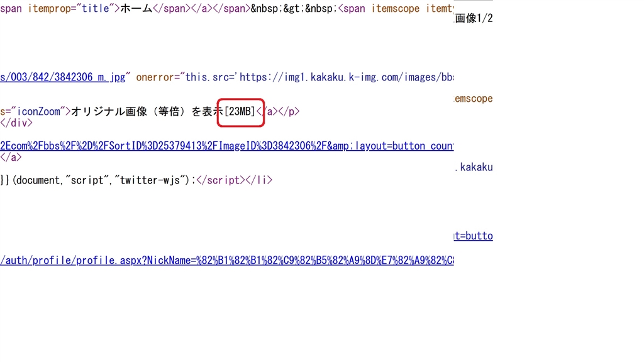This screenshot has width=644, height=362.
Task: Click the 'オリジナル画像（等倍）を表示' text
Action: (147, 112)
